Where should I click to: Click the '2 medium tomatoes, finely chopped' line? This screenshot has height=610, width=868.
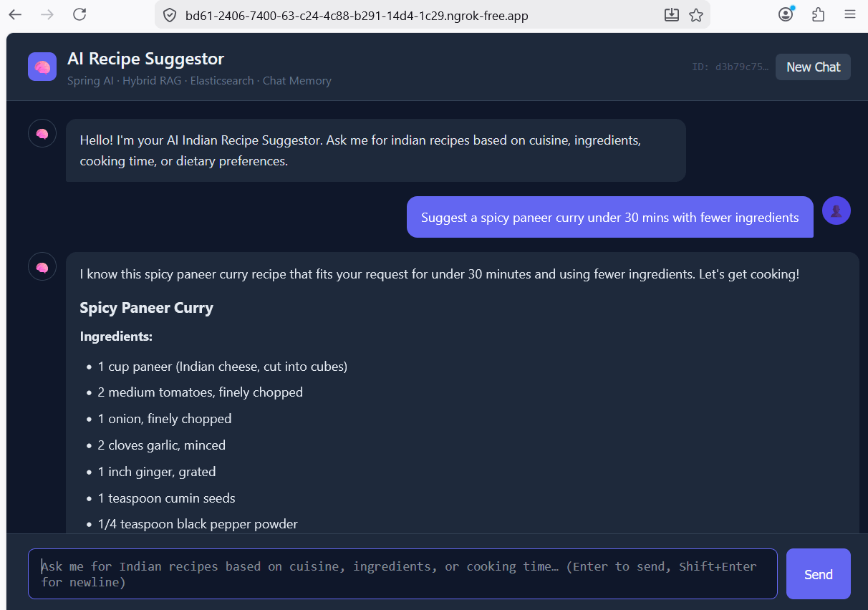(x=201, y=392)
